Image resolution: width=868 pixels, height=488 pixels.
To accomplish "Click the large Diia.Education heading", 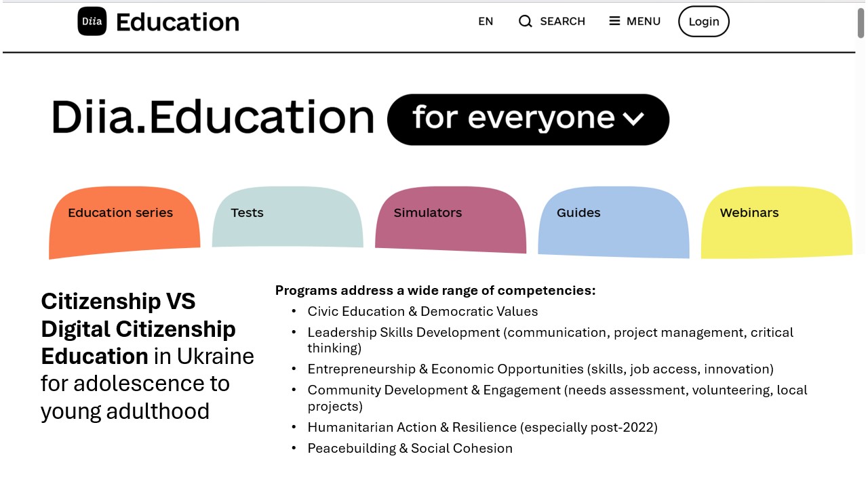I will tap(213, 118).
